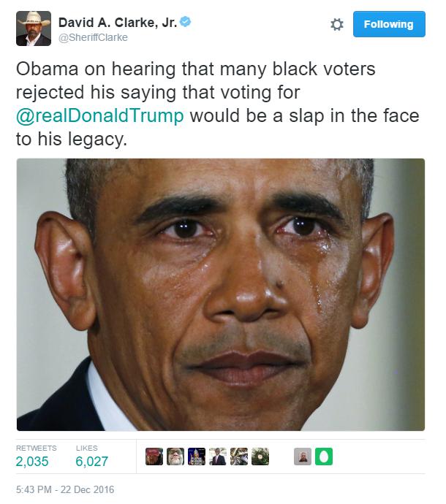Click the tweet text starting 'Obama on hearing'

pyautogui.click(x=218, y=104)
